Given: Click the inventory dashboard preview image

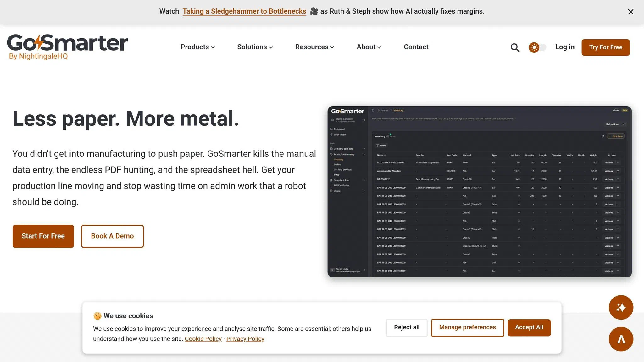Looking at the screenshot, I should click(480, 192).
